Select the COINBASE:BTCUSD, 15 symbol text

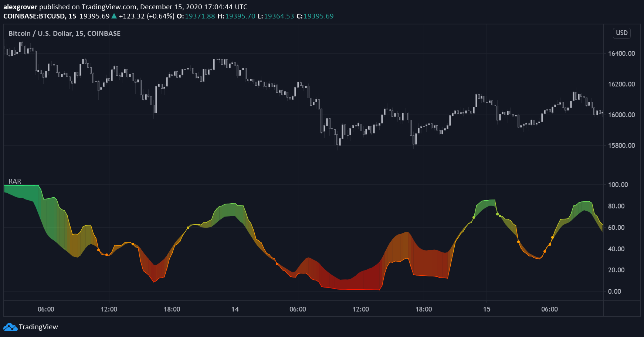click(x=40, y=16)
